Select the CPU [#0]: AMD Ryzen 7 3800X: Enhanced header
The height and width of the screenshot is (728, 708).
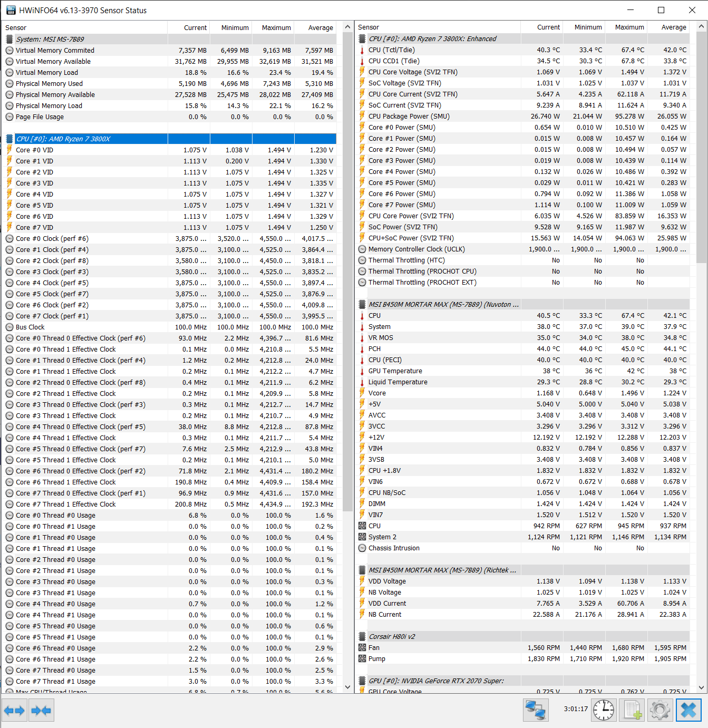point(522,38)
